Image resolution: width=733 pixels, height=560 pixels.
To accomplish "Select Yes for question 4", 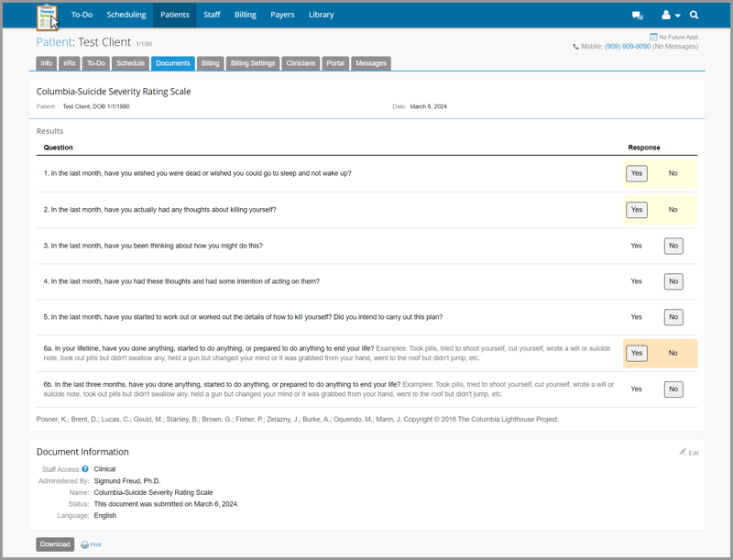I will pyautogui.click(x=636, y=281).
